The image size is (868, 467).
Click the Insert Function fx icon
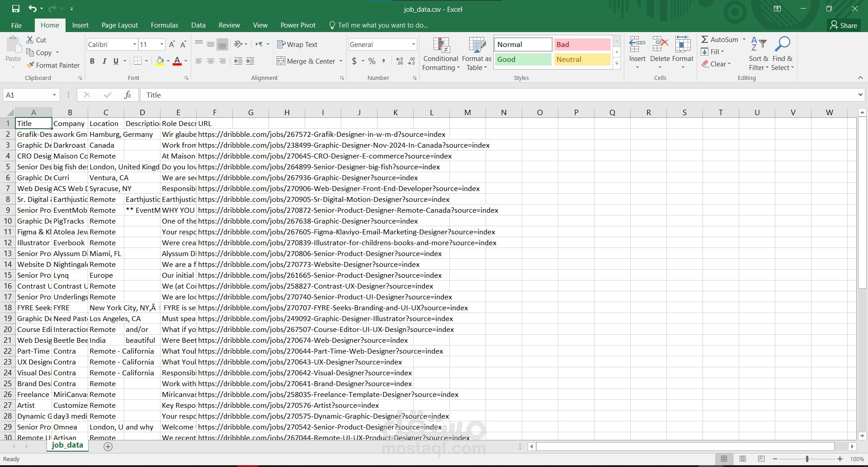click(128, 95)
